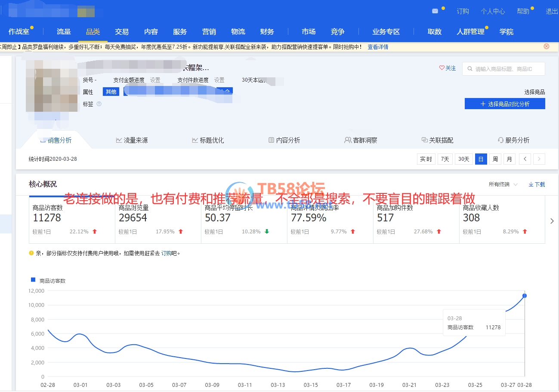Click the 03-28 data point on chart
The image size is (559, 392).
524,296
